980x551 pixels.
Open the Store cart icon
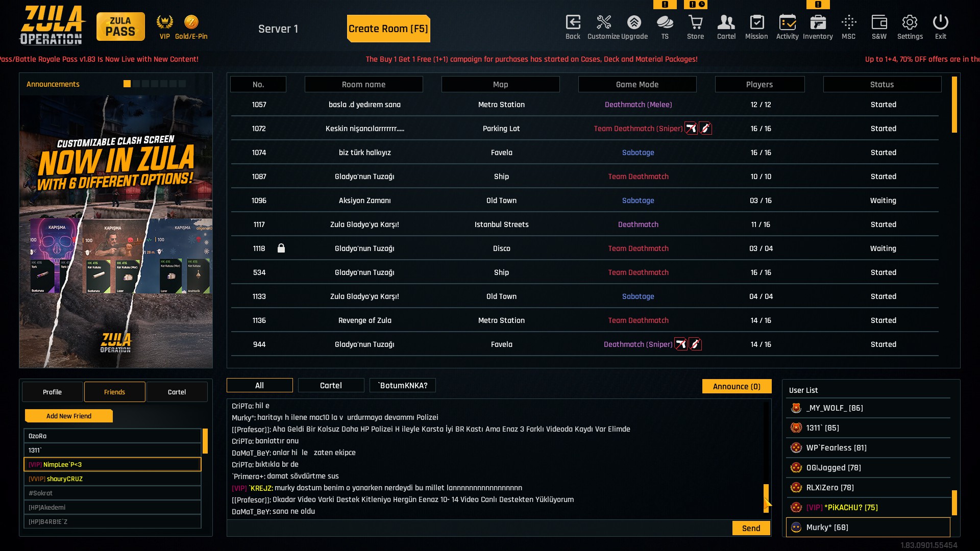point(695,22)
